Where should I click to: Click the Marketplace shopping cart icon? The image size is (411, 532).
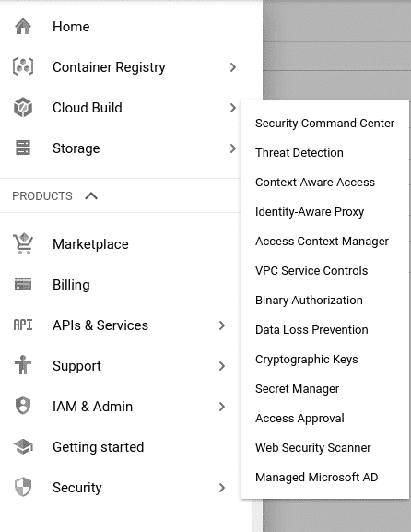(x=23, y=243)
